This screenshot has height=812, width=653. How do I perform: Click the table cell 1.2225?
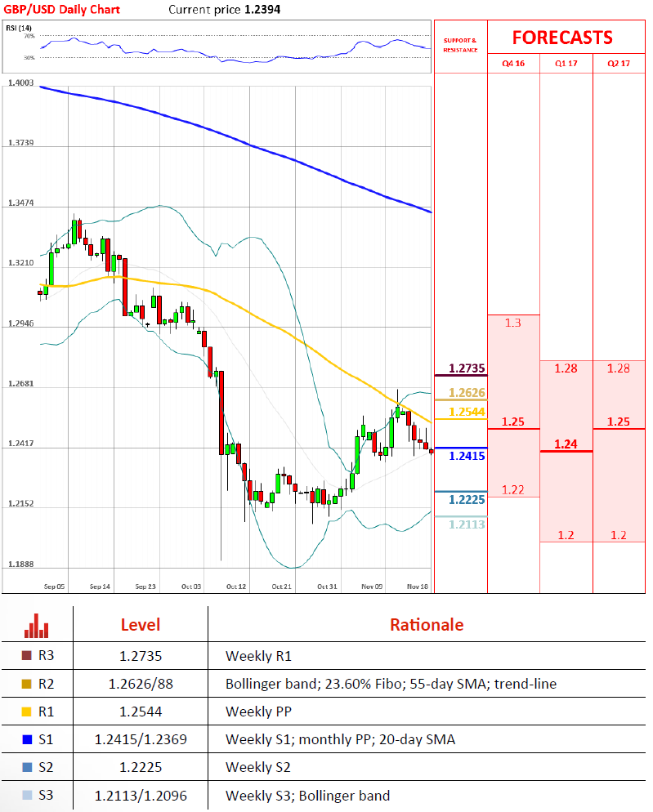[x=141, y=767]
